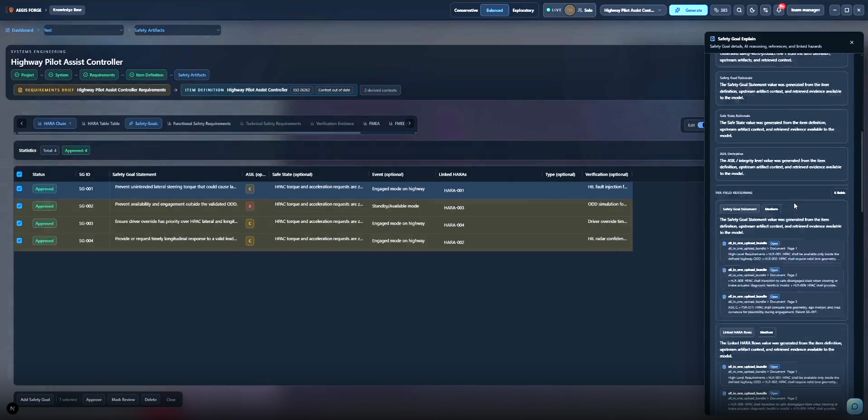Open Functional Safety Requirements tab
This screenshot has height=420, width=868.
point(199,123)
